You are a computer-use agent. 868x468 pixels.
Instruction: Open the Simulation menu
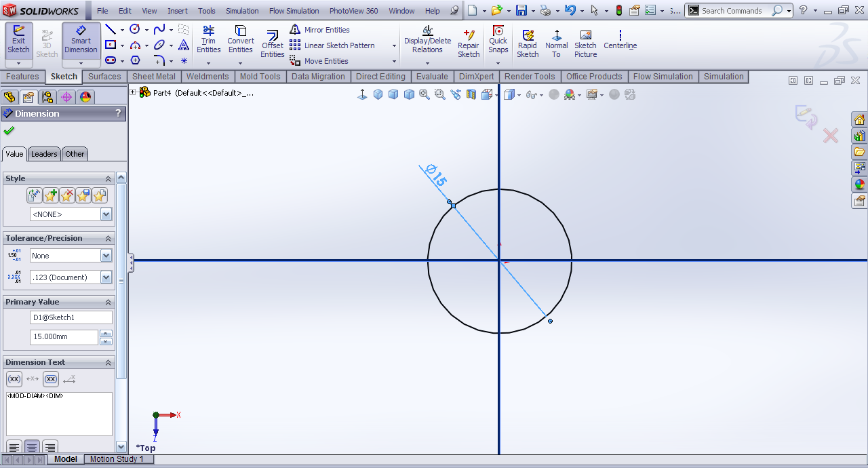tap(241, 11)
